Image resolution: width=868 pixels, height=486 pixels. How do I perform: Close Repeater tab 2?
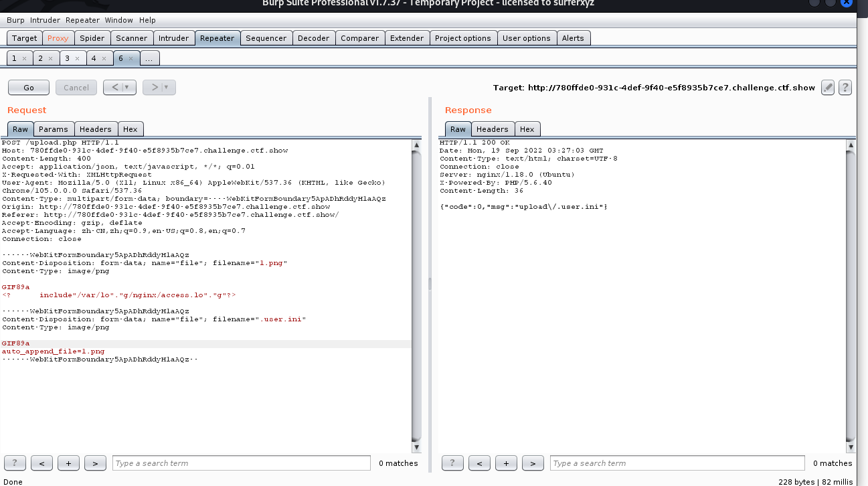[x=51, y=59]
